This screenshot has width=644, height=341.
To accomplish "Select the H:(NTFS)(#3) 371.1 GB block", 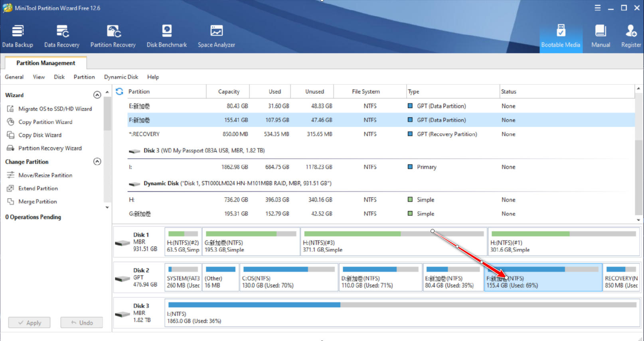I will click(394, 242).
